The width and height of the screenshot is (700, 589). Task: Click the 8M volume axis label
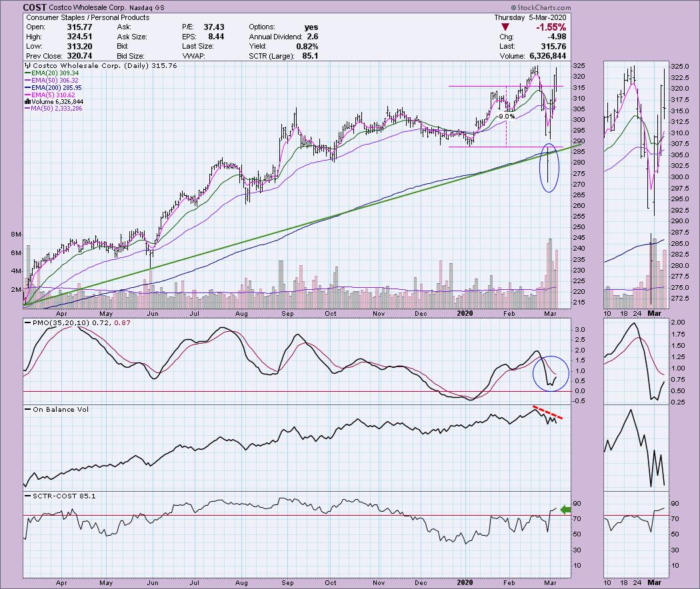click(x=16, y=235)
